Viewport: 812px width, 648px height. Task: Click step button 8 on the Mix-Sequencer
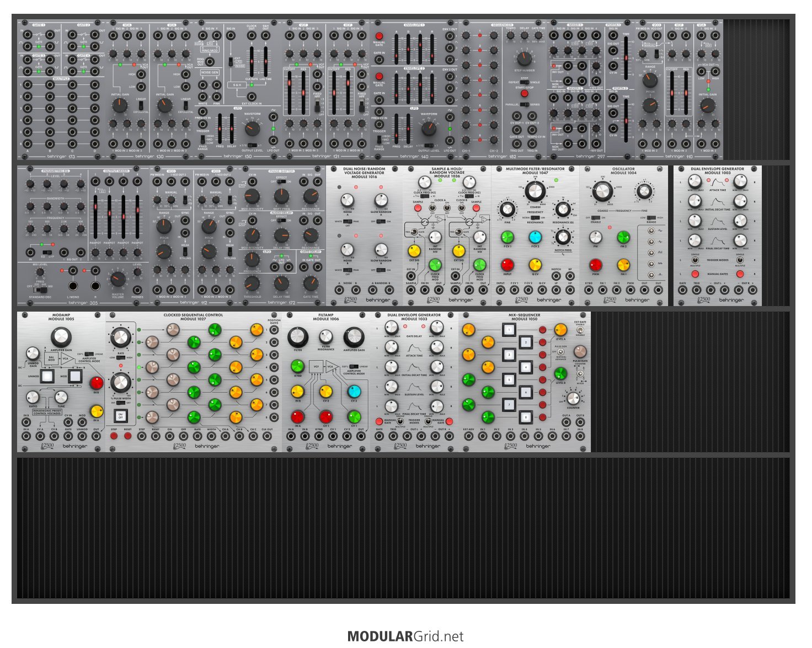click(x=525, y=417)
